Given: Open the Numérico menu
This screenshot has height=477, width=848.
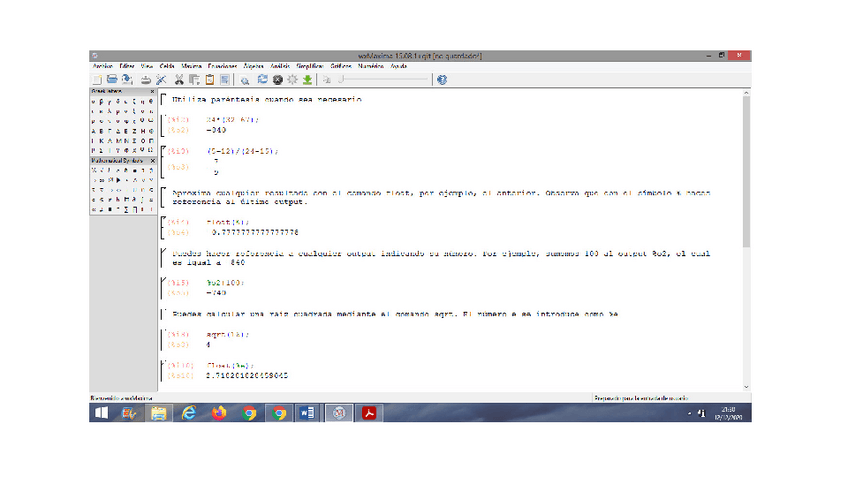Looking at the screenshot, I should click(370, 66).
